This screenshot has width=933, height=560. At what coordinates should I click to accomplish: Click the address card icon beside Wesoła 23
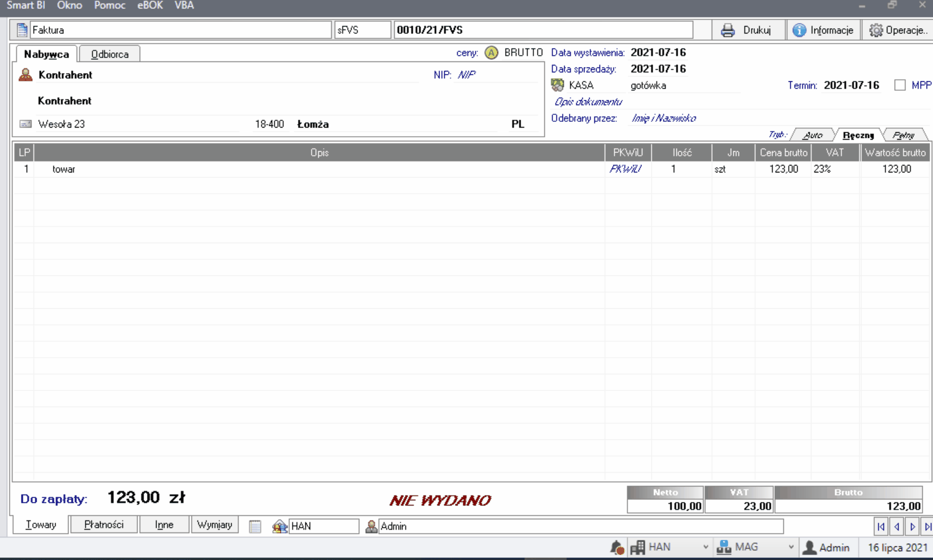pos(25,124)
